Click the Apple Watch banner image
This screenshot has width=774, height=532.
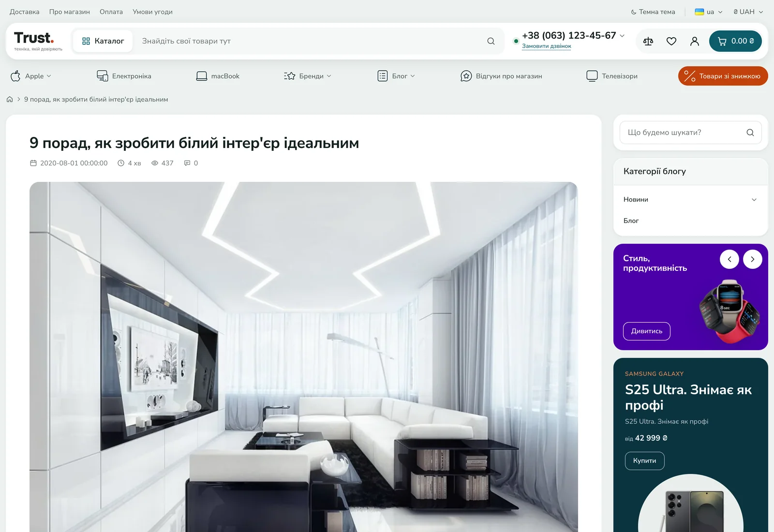729,311
